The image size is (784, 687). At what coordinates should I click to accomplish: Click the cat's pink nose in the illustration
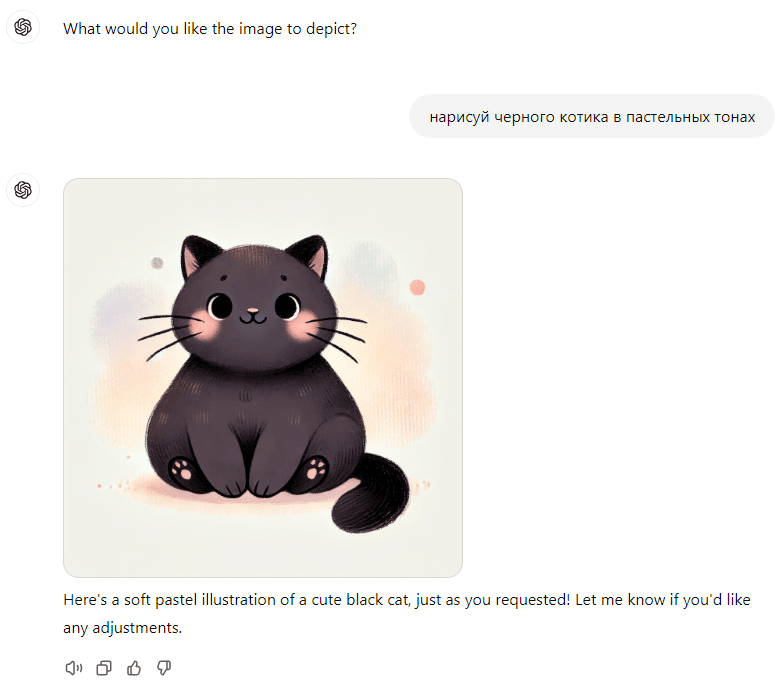coord(254,312)
